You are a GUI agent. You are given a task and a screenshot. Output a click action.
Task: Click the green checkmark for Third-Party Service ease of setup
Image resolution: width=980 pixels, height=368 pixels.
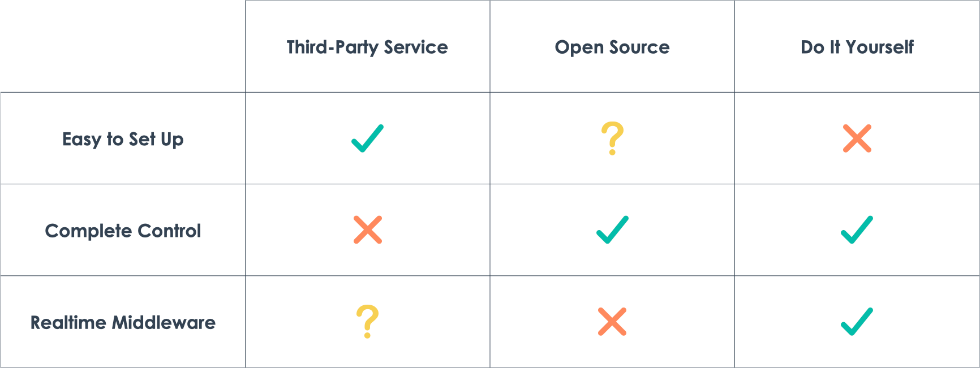tap(367, 138)
